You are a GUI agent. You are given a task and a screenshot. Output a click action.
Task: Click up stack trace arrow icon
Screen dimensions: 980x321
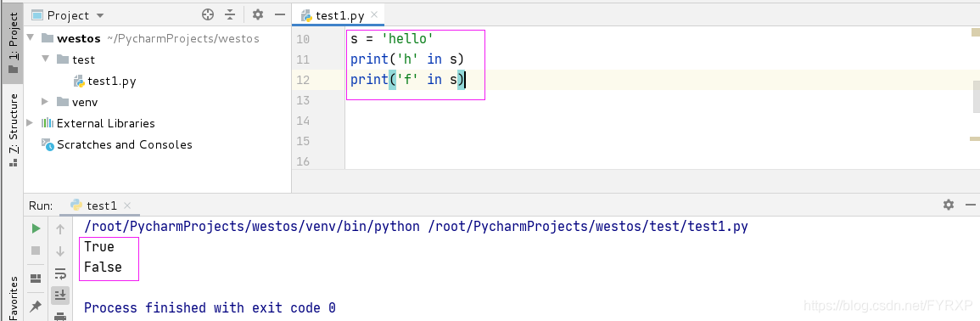point(60,229)
